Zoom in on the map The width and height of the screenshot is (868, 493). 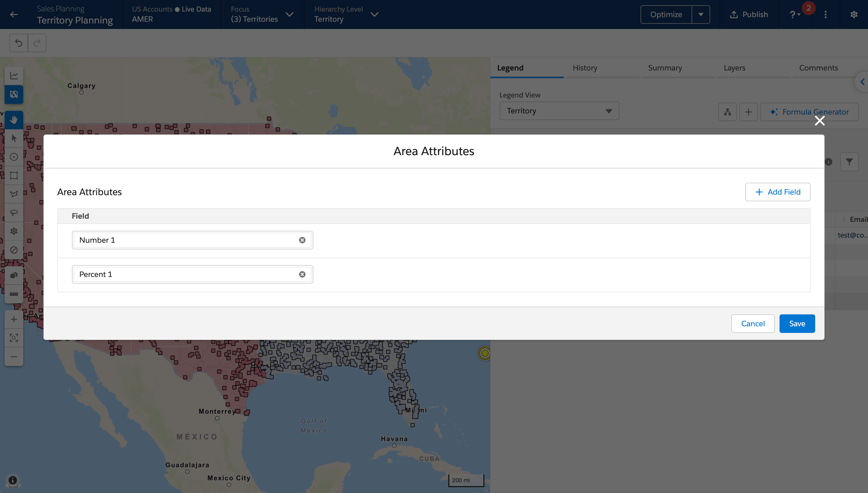(14, 319)
